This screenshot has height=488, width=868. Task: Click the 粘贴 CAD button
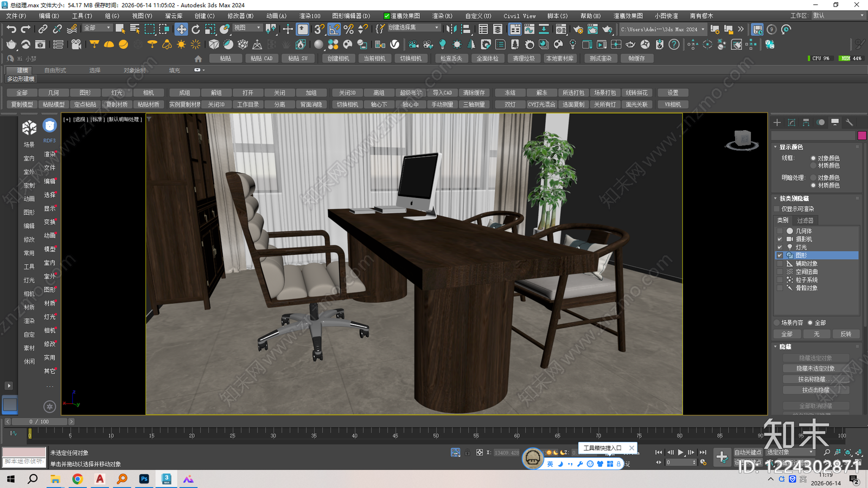coord(261,59)
